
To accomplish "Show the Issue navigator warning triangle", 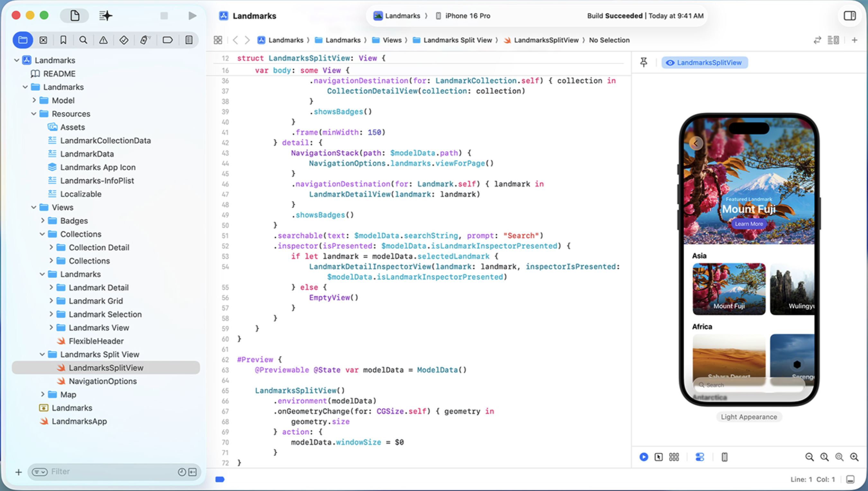I will [x=103, y=40].
